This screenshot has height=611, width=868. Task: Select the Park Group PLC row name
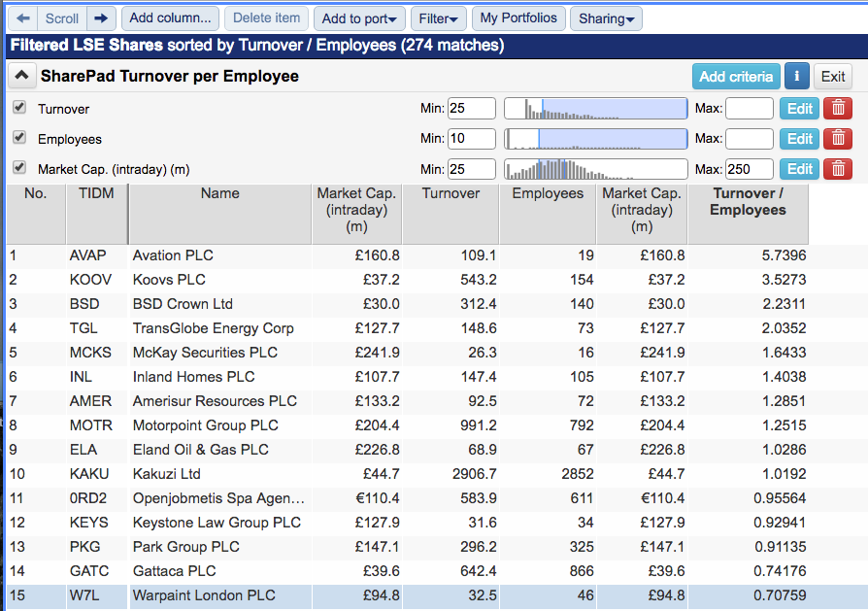(186, 547)
